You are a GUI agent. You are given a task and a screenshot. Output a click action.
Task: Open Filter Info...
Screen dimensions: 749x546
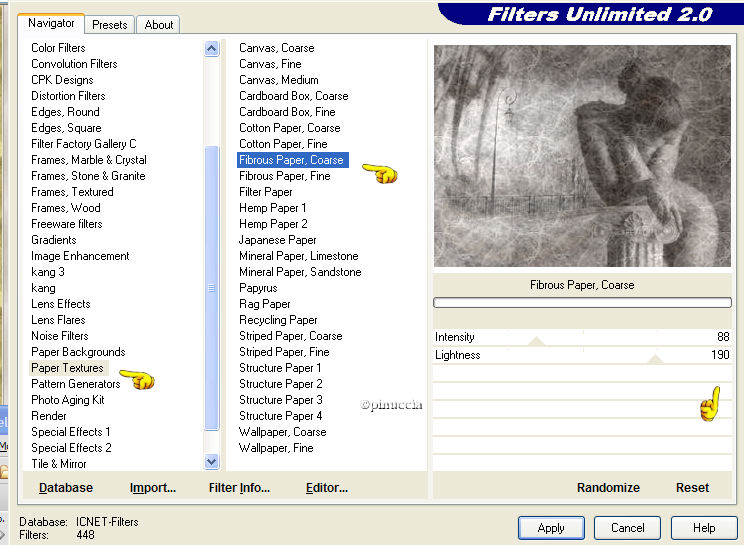click(x=239, y=488)
